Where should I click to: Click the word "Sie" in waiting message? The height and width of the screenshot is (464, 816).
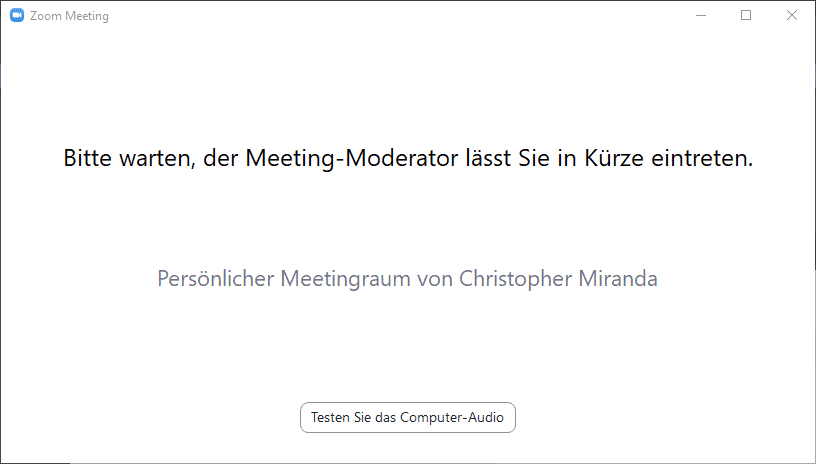[x=534, y=158]
